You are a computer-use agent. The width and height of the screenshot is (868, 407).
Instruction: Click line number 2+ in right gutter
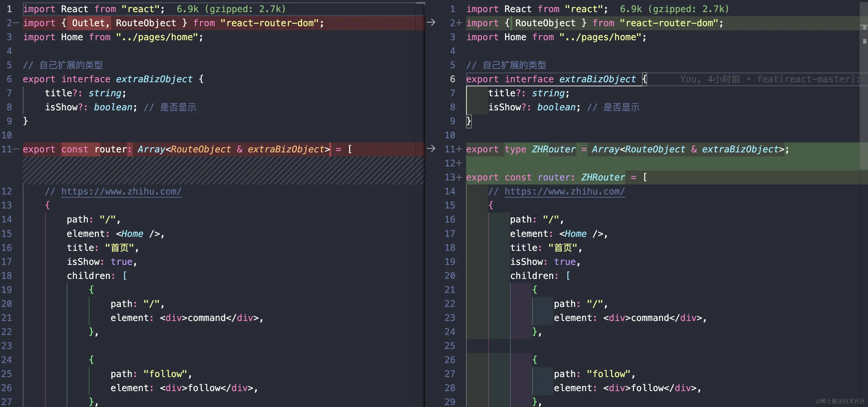[455, 23]
